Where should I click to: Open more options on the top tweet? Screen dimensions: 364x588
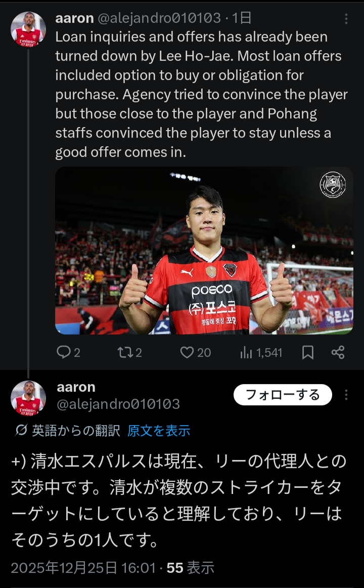[346, 19]
